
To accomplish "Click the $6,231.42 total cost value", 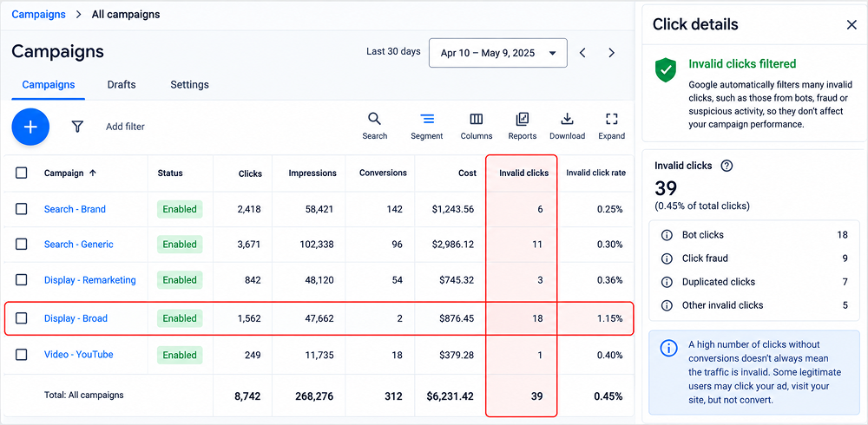I will point(450,396).
